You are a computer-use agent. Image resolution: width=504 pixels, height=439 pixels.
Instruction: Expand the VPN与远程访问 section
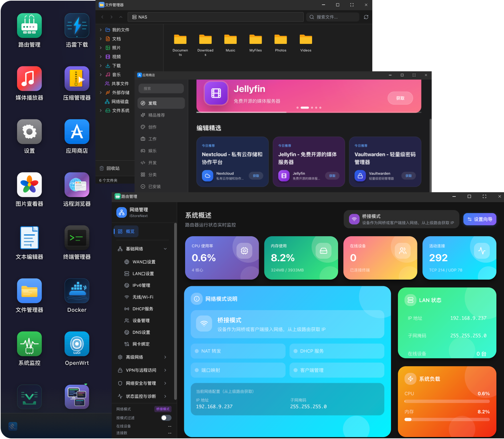[x=165, y=370]
